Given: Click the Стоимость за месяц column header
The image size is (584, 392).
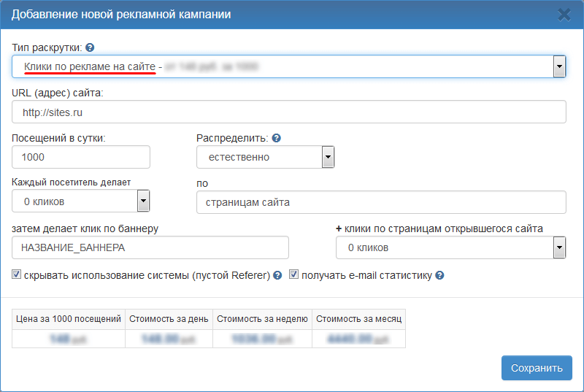Looking at the screenshot, I should point(358,319).
